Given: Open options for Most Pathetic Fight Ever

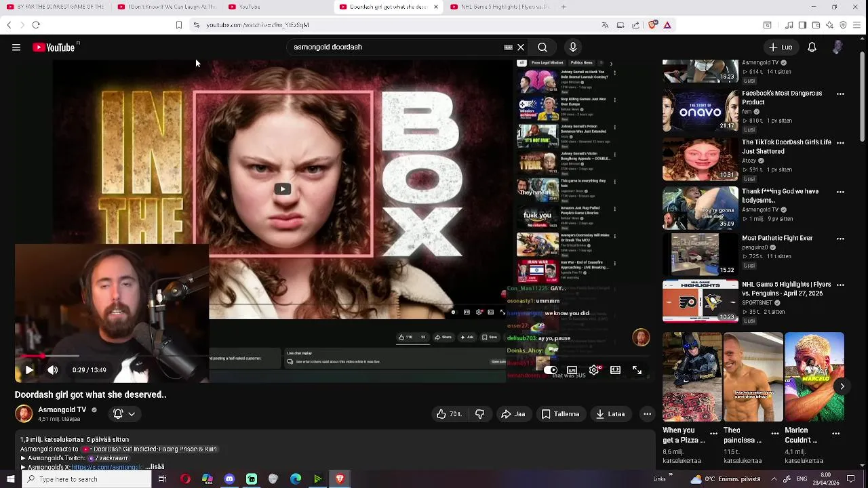Looking at the screenshot, I should tap(841, 239).
